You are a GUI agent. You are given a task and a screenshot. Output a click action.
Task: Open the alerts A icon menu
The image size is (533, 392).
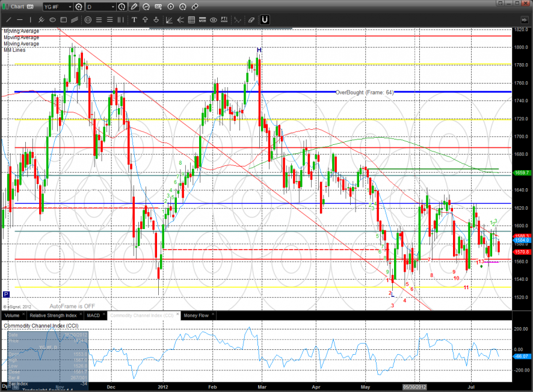(x=183, y=7)
